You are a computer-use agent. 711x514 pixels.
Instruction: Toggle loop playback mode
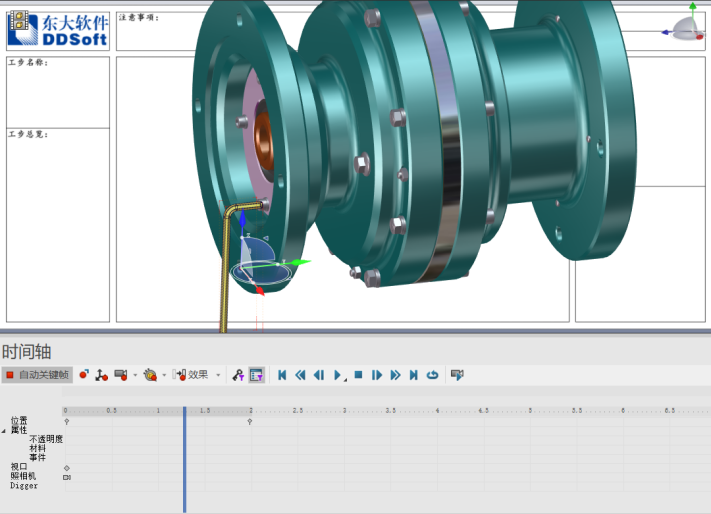coord(433,375)
